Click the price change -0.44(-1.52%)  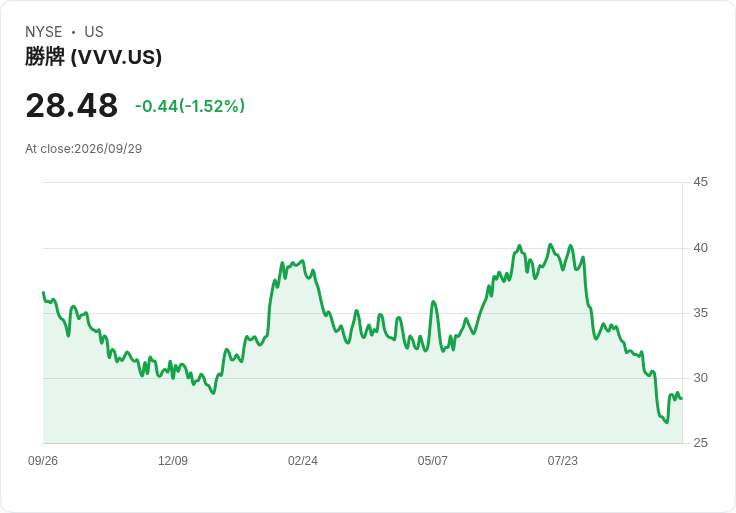pos(190,106)
